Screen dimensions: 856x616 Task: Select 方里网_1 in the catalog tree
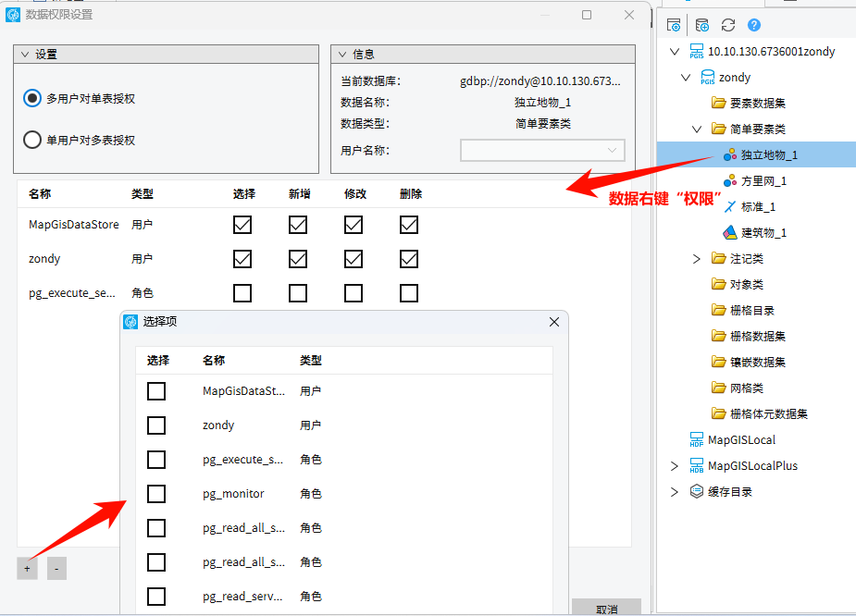763,180
